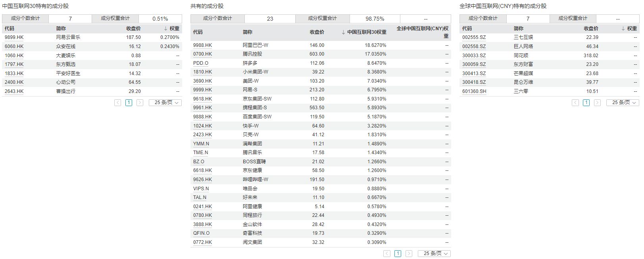This screenshot has width=644, height=259.
Task: Click 收盘价 column header in middle table
Action: click(x=317, y=32)
